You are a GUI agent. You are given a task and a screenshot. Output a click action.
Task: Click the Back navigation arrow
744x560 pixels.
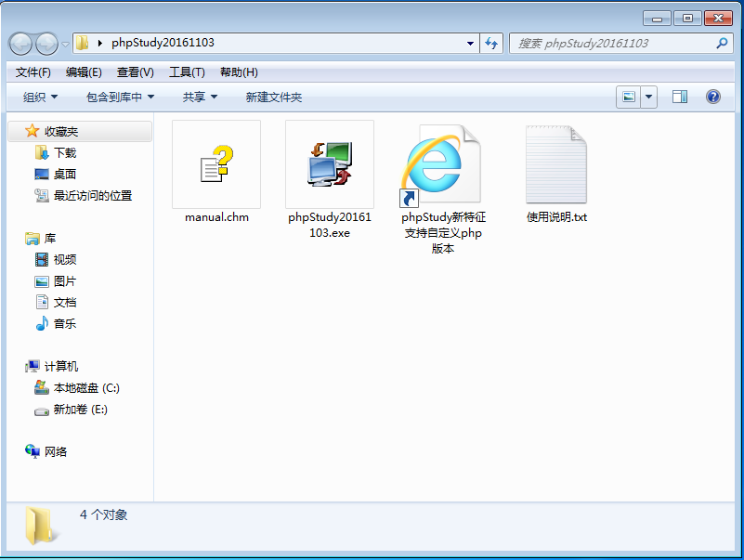click(20, 45)
